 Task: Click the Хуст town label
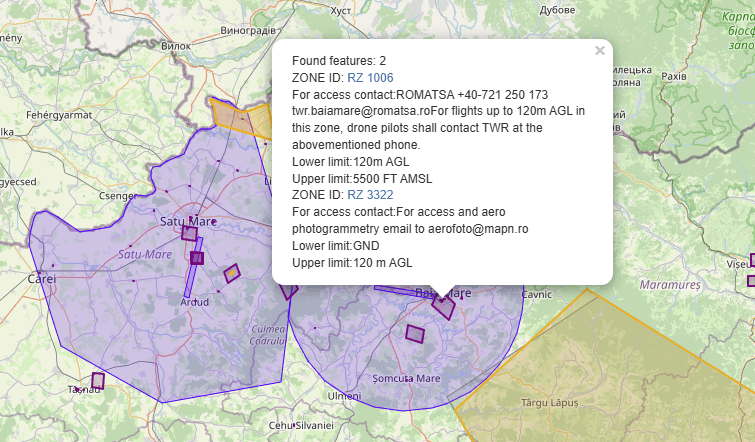pos(340,11)
